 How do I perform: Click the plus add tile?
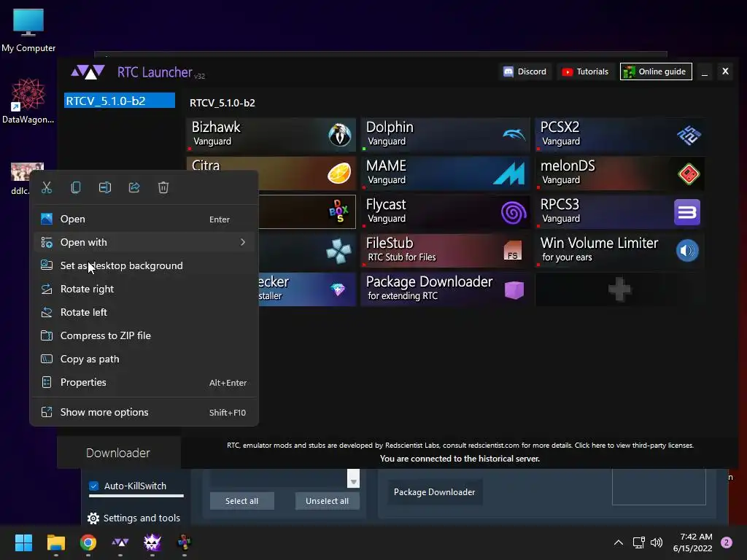pos(620,289)
